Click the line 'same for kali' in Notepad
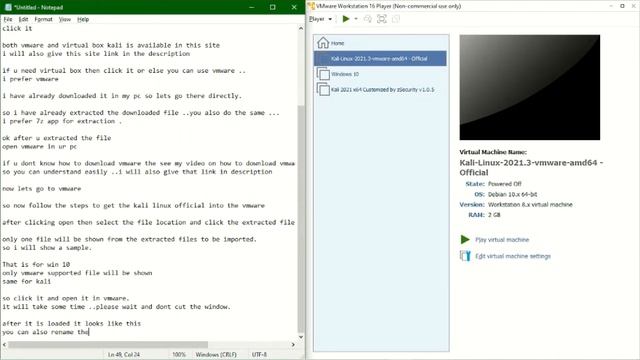Image resolution: width=640 pixels, height=360 pixels. [27, 281]
